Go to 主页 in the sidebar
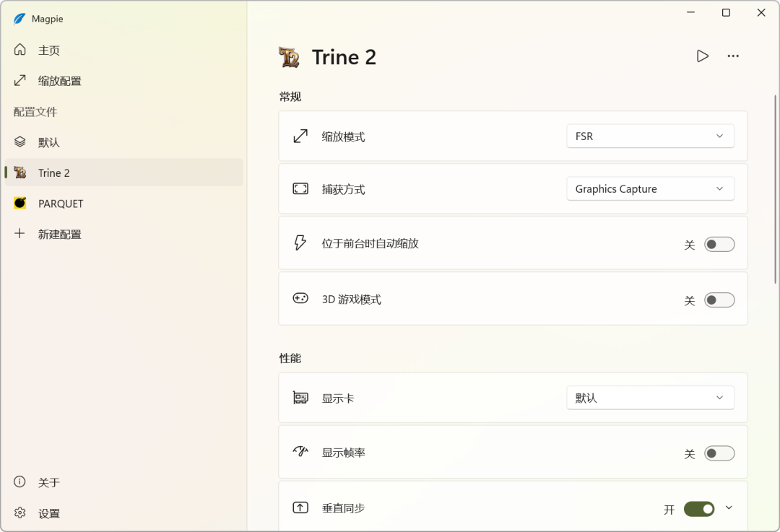780x532 pixels. click(x=49, y=51)
